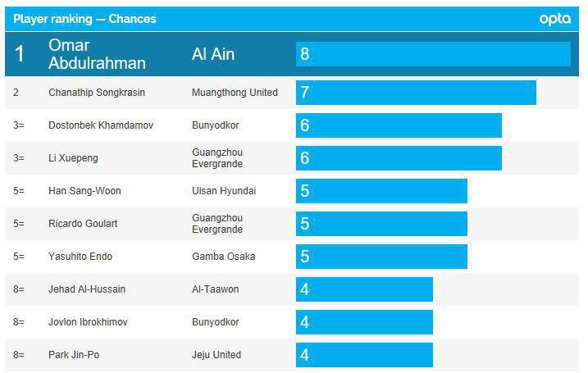Click the Player ranking — Chances title
This screenshot has height=373, width=588.
[x=84, y=19]
